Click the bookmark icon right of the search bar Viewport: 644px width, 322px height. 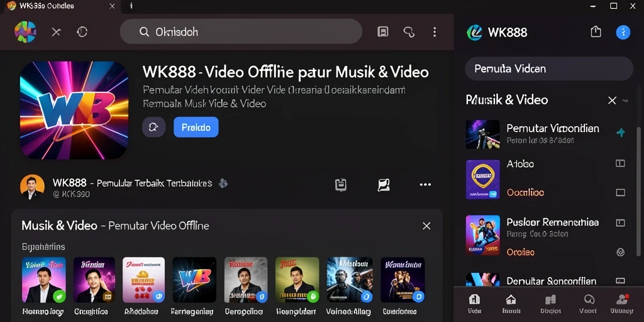pos(383,32)
